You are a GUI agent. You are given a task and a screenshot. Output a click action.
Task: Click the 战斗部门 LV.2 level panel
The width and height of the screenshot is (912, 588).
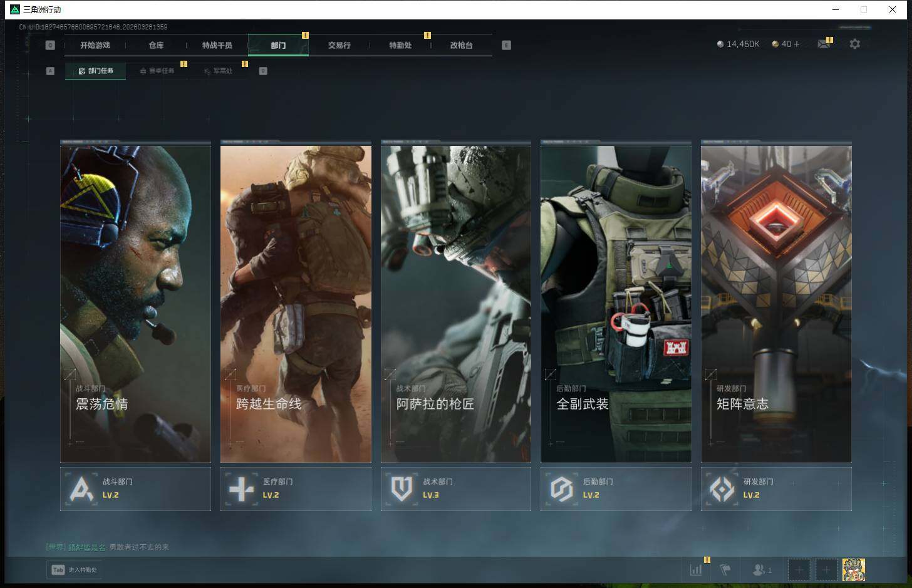[135, 488]
